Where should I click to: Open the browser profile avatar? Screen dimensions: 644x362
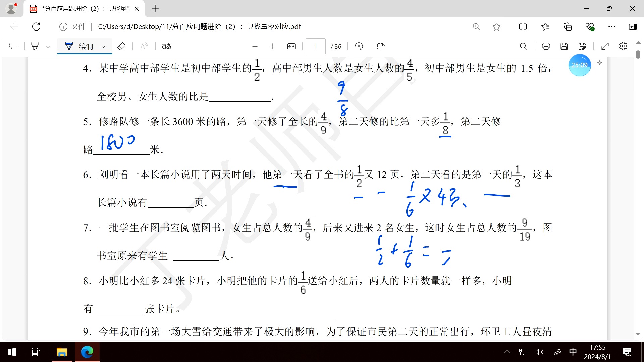tap(11, 9)
